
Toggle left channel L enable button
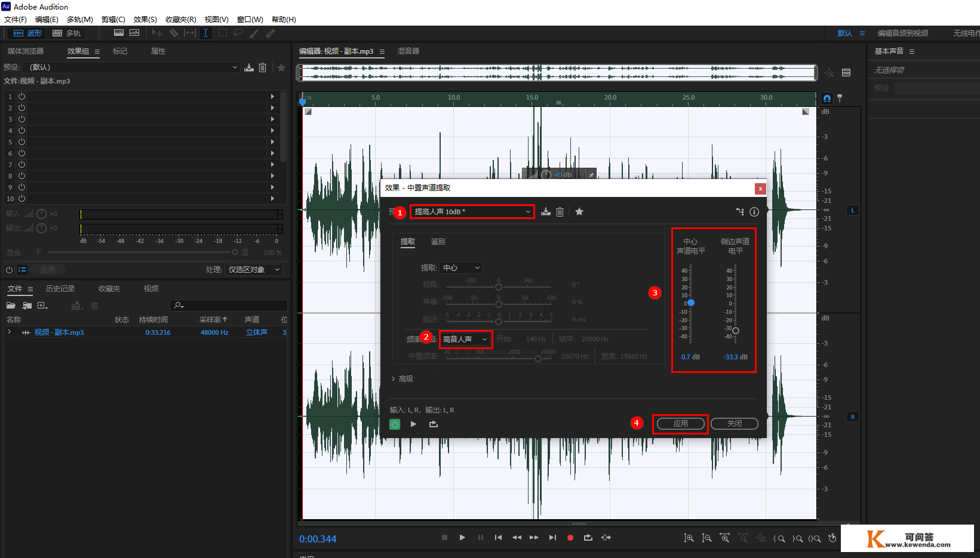[x=853, y=210]
